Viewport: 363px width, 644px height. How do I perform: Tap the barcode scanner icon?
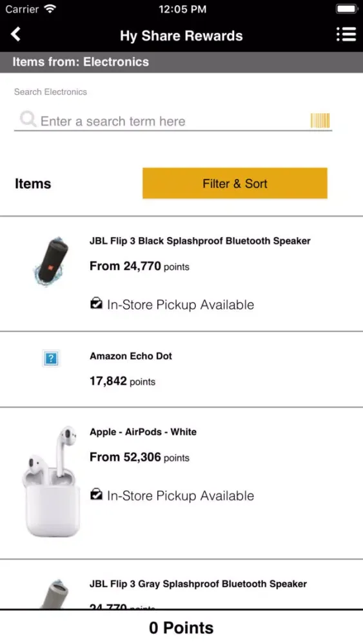coord(320,120)
